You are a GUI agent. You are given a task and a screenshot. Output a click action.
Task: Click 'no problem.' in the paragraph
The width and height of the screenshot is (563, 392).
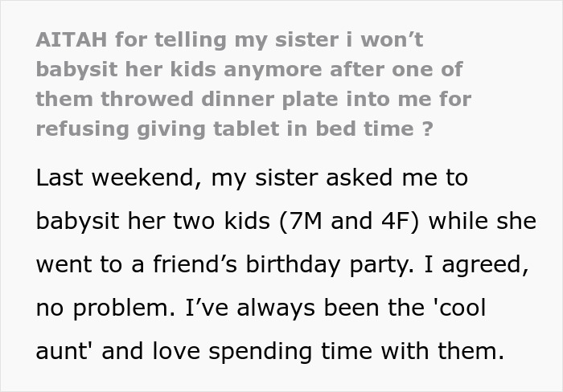click(x=105, y=308)
